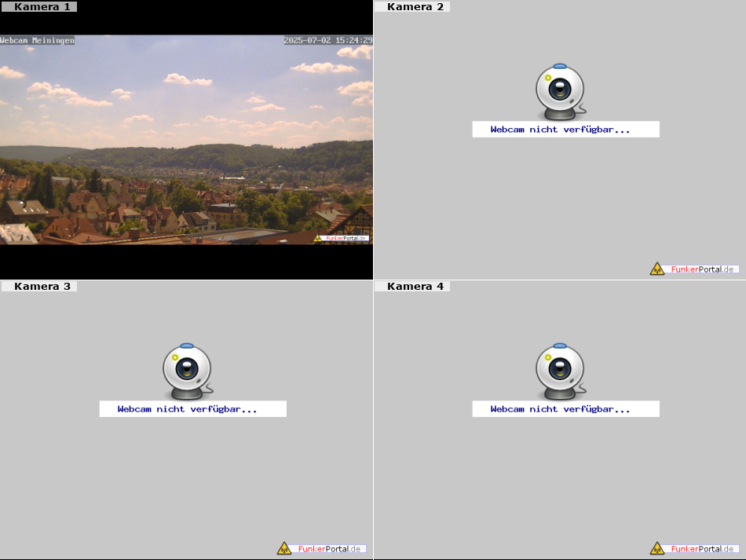Click the webcam icon in Kamera 4
Image resolution: width=746 pixels, height=560 pixels.
(x=561, y=372)
